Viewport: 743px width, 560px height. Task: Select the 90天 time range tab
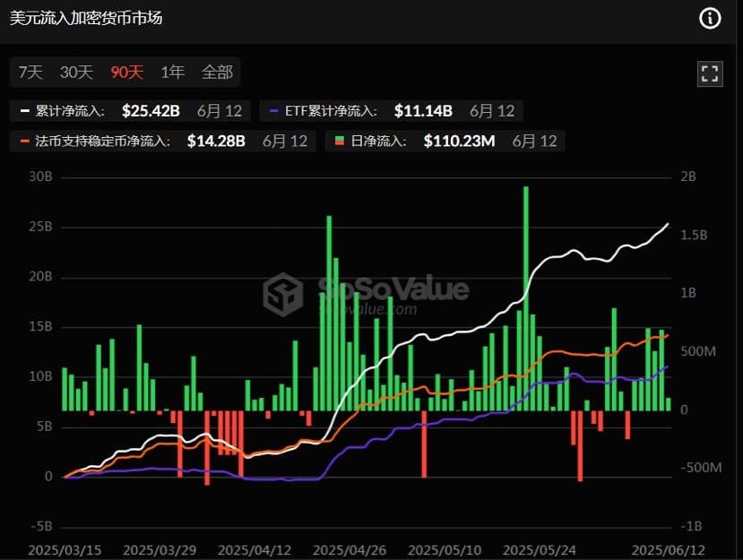(127, 73)
